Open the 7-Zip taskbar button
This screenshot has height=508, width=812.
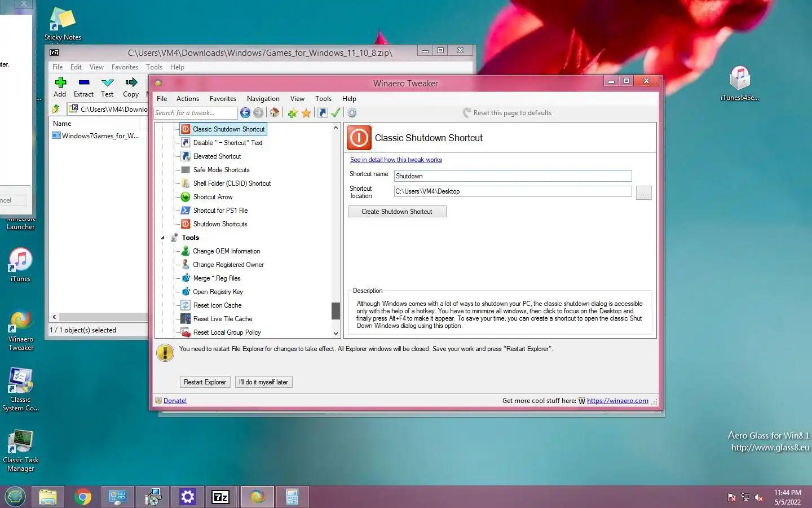[x=220, y=497]
